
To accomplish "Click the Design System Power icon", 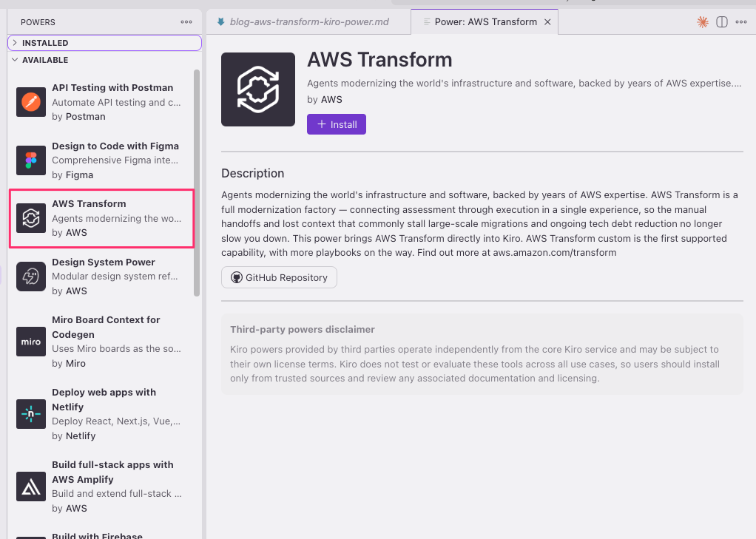I will click(31, 277).
